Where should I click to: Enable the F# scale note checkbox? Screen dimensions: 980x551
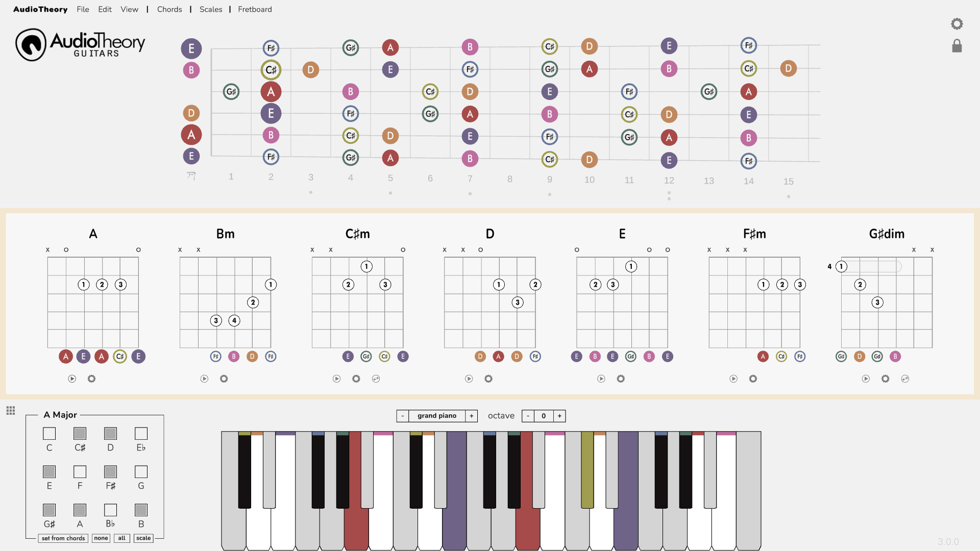point(110,471)
